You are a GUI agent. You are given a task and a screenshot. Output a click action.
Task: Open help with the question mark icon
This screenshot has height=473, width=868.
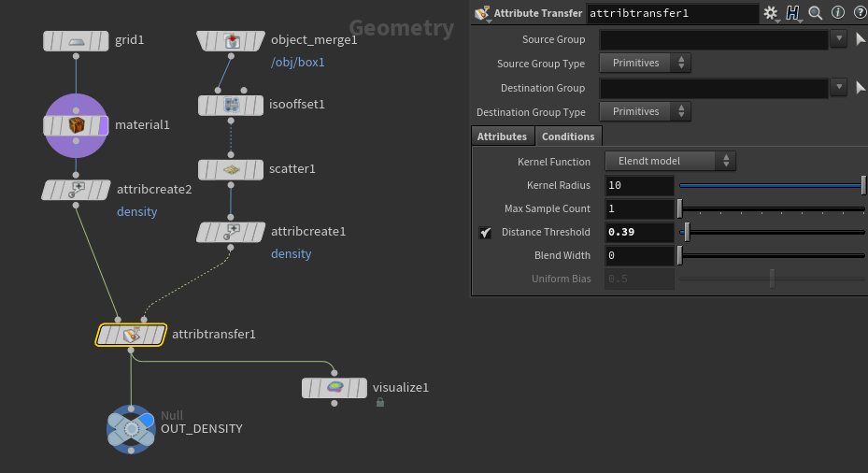859,13
